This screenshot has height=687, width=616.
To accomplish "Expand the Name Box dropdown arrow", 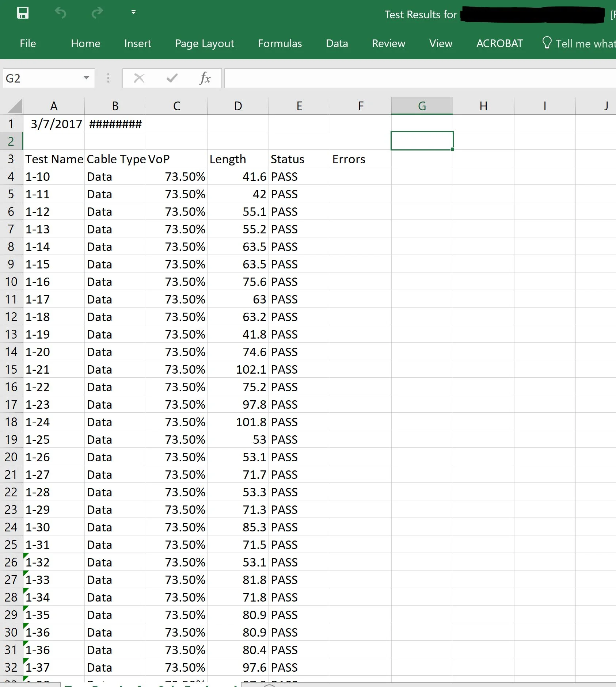I will coord(87,78).
